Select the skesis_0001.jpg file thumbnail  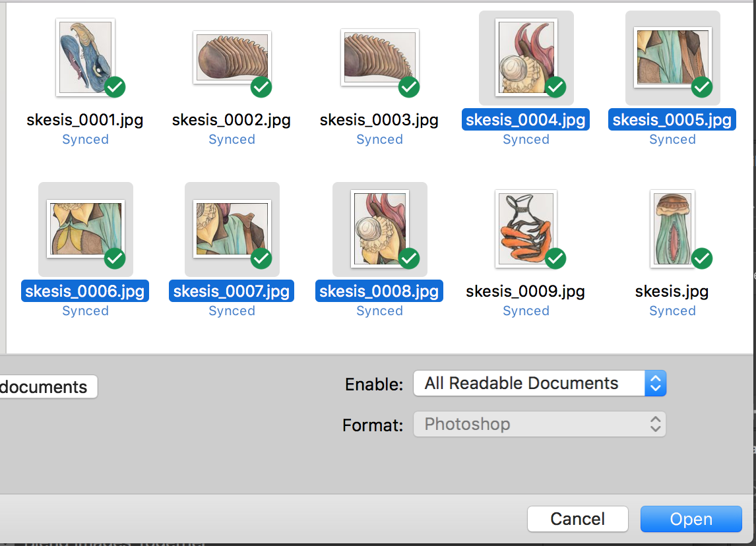85,57
